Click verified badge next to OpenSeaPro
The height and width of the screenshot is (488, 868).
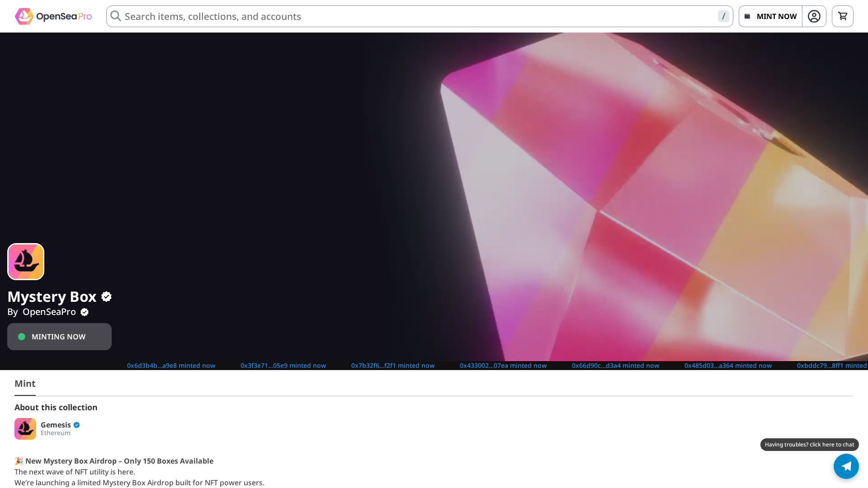[x=85, y=312]
